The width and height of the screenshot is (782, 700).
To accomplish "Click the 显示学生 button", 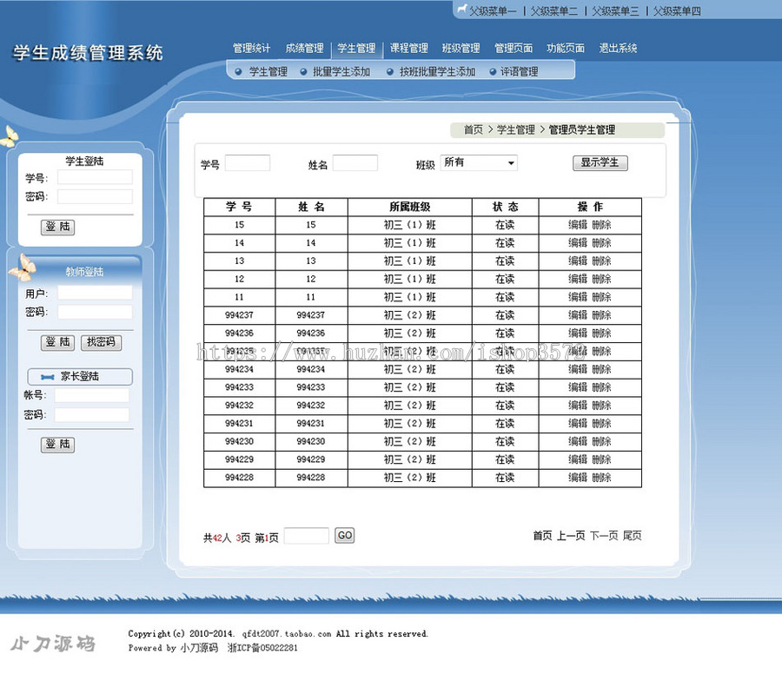I will (x=600, y=162).
